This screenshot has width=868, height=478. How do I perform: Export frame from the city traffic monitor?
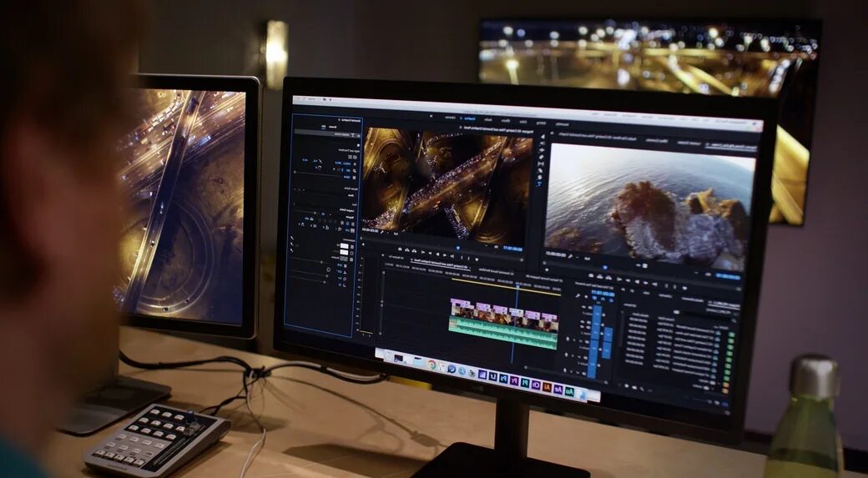tap(400, 249)
